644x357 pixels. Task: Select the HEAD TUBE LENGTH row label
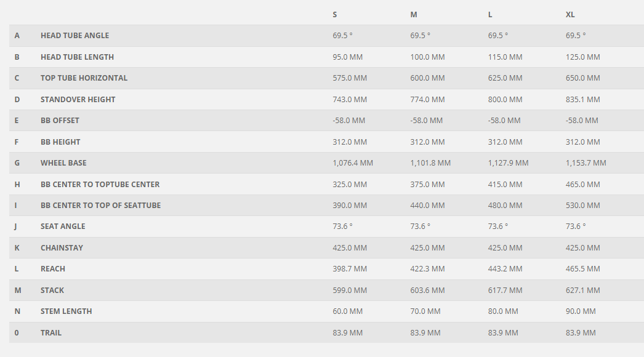[x=77, y=57]
